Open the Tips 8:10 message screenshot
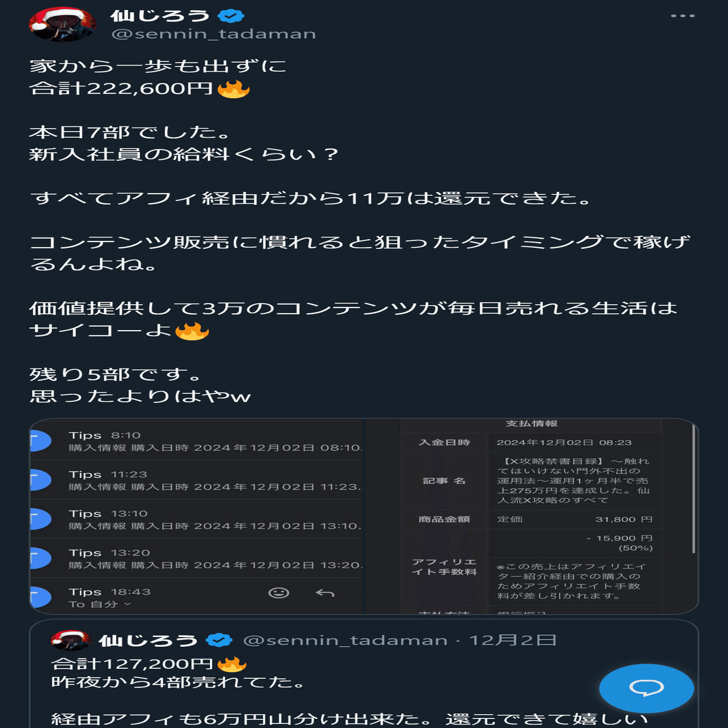 [x=196, y=441]
